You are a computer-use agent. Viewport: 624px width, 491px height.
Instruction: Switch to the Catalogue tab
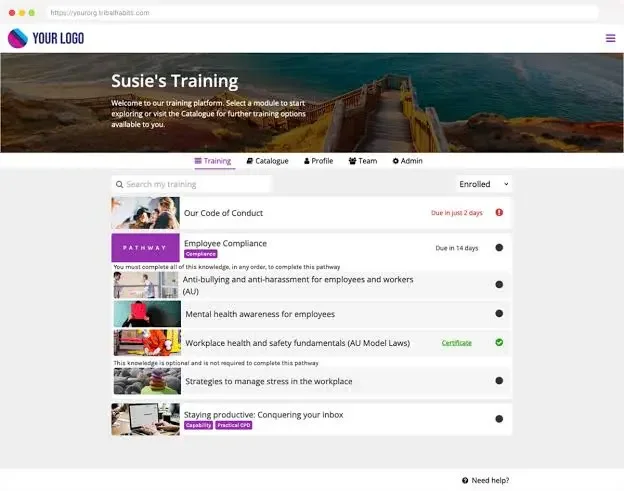click(267, 161)
